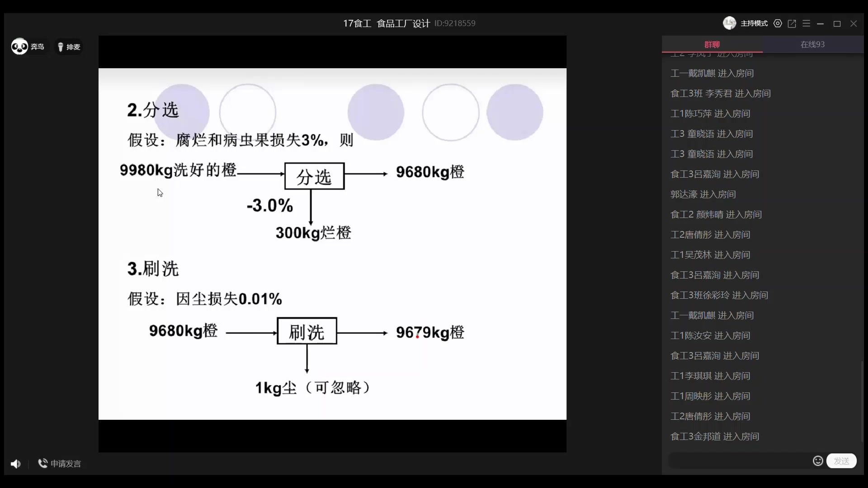
Task: Switch to the 群聊 tab
Action: (x=712, y=44)
